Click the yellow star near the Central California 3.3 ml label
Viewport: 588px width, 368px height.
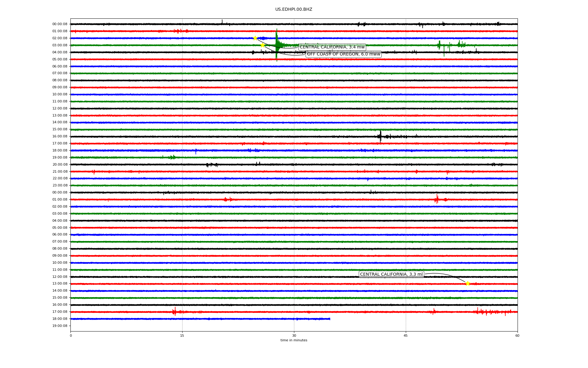(467, 284)
